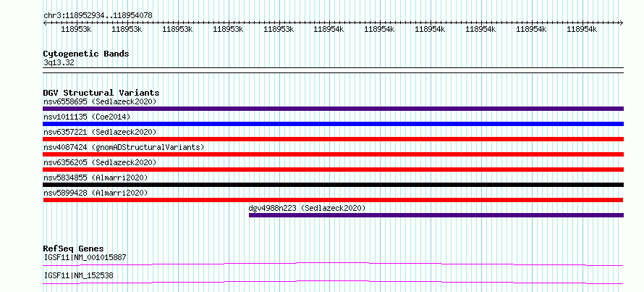
Task: Open the nsv5899428 (Almarri2020) label
Action: 96,193
